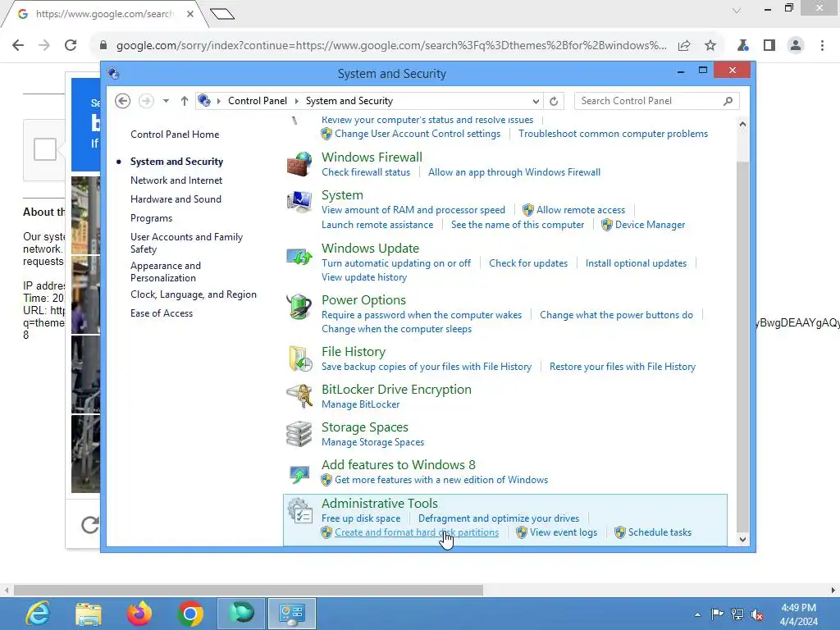
Task: Open Device Manager link
Action: pos(650,225)
